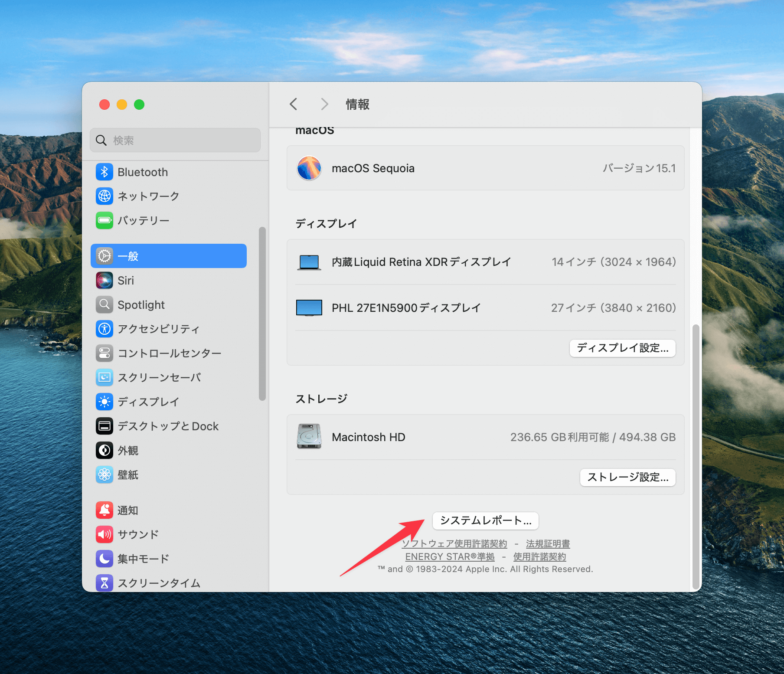Image resolution: width=784 pixels, height=674 pixels.
Task: Click PHL 27E1N5900ディスプレイ row text
Action: point(406,308)
